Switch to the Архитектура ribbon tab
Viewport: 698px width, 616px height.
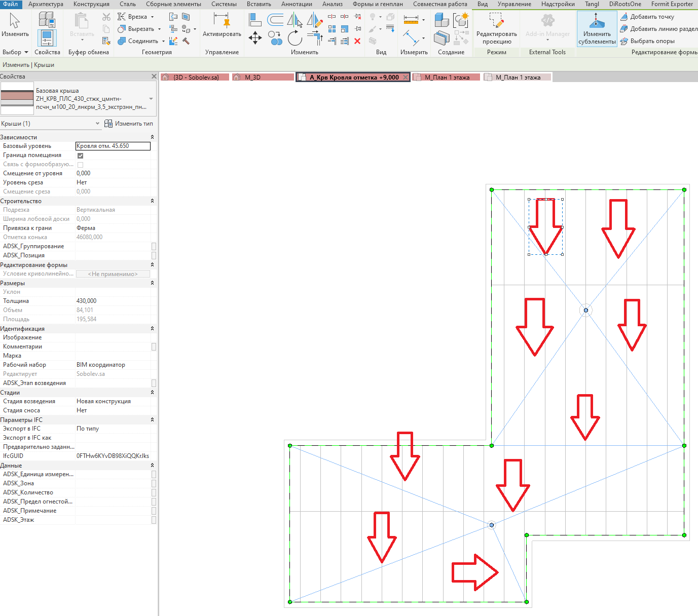click(x=46, y=4)
